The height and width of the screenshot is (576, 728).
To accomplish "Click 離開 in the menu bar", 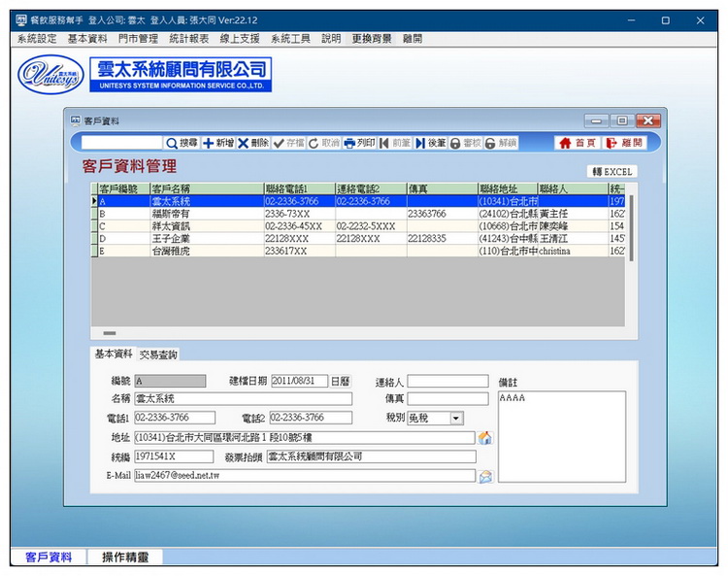I will tap(413, 39).
